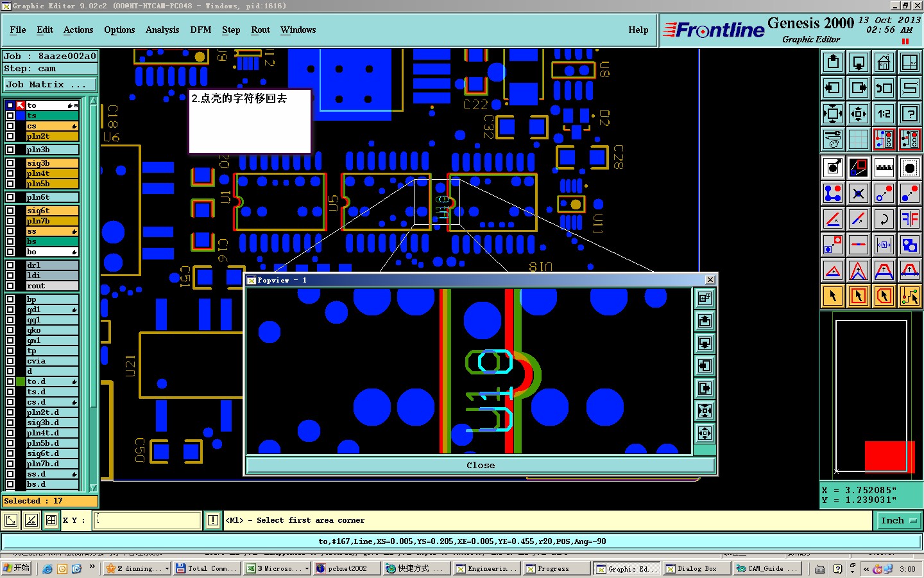Toggle the checkbox for layer ts
Screen dimensions: 924x578
point(10,116)
